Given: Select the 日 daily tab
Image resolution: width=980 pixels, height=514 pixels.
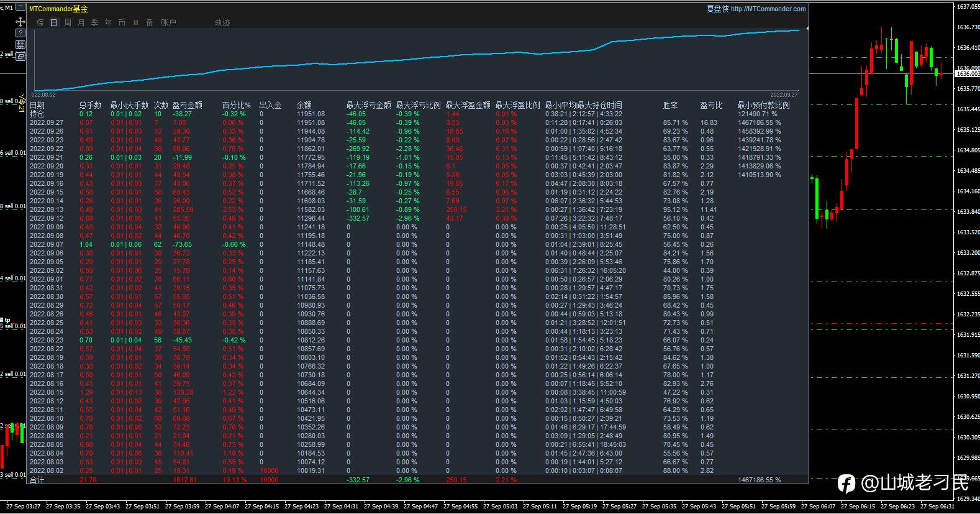Looking at the screenshot, I should 54,22.
